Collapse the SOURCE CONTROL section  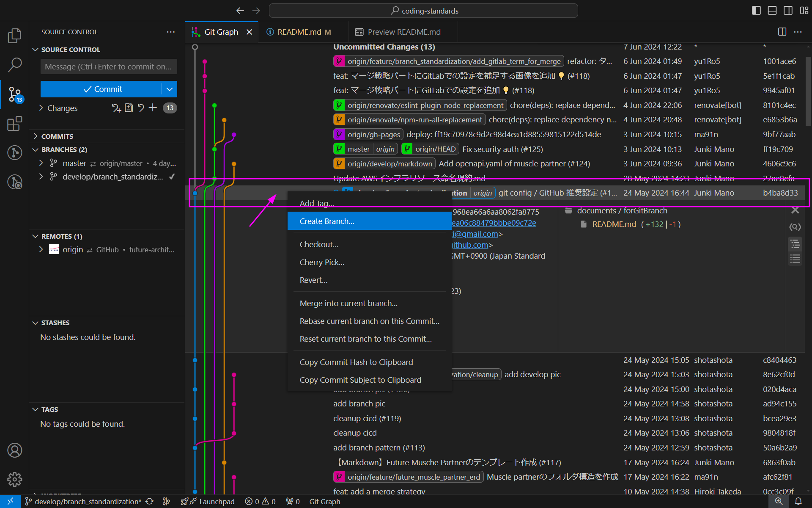point(36,50)
